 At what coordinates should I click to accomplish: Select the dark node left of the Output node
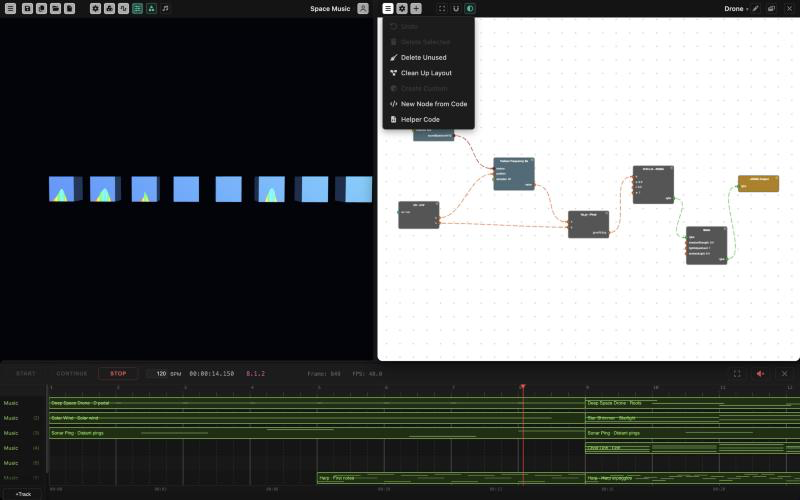coord(706,245)
